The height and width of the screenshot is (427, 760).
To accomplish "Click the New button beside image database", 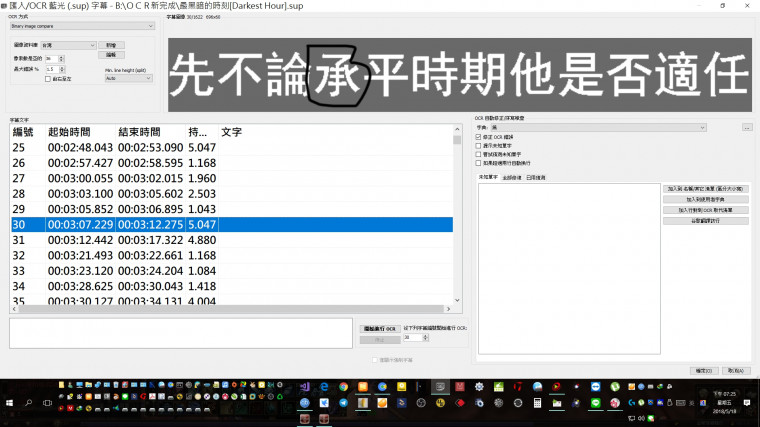I will (111, 45).
